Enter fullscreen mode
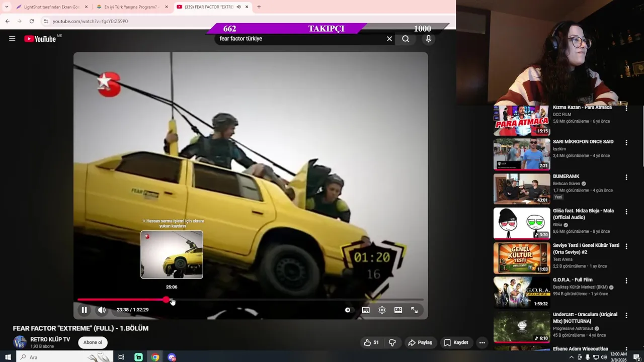 click(414, 310)
